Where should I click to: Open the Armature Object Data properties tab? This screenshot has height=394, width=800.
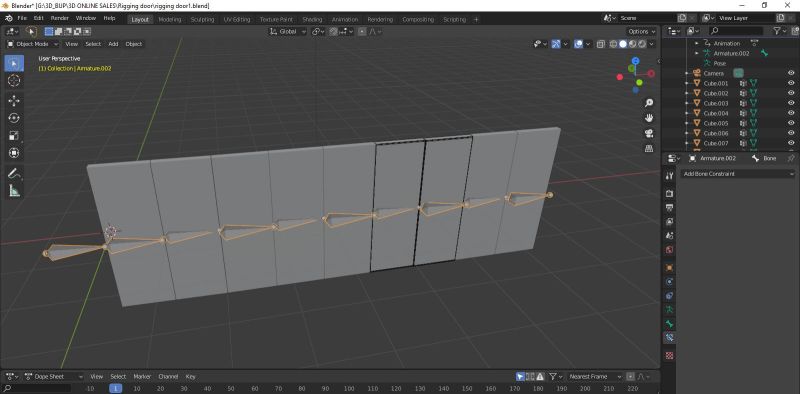click(669, 309)
